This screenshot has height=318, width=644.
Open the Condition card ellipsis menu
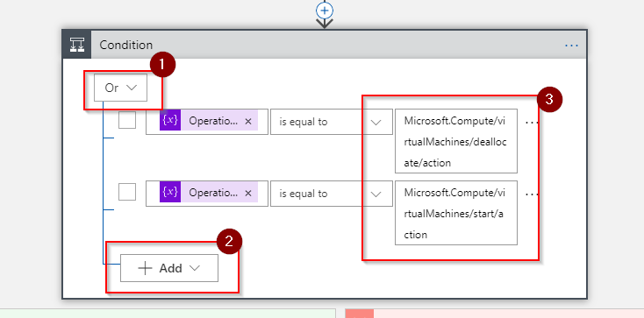coord(571,46)
